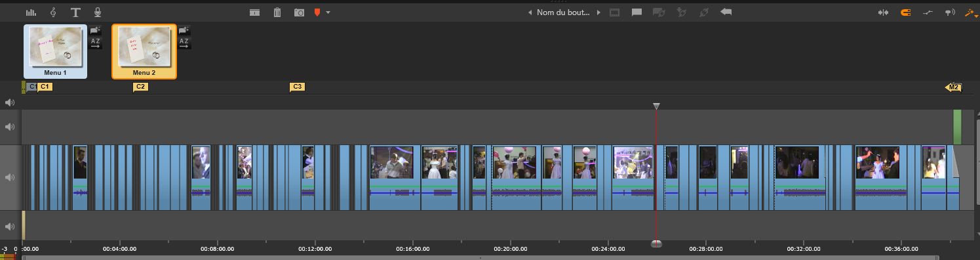This screenshot has height=260, width=980.
Task: Click the horizontal timeline scrollbar at bottom
Action: 480,257
